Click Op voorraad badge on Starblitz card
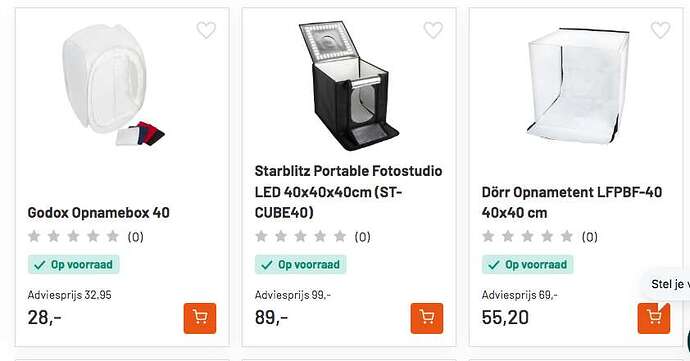This screenshot has height=361, width=690. [301, 265]
